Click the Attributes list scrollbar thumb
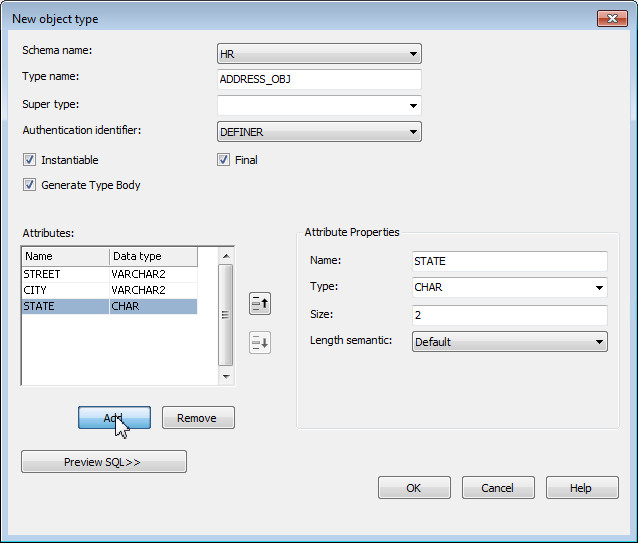 coord(226,315)
